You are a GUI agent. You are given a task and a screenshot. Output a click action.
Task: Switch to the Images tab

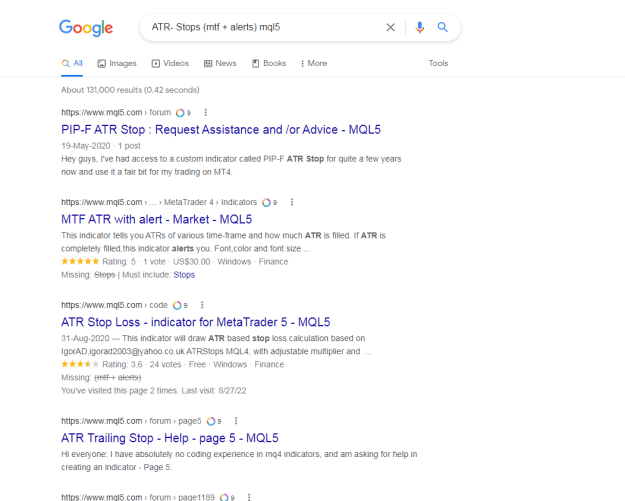click(117, 63)
